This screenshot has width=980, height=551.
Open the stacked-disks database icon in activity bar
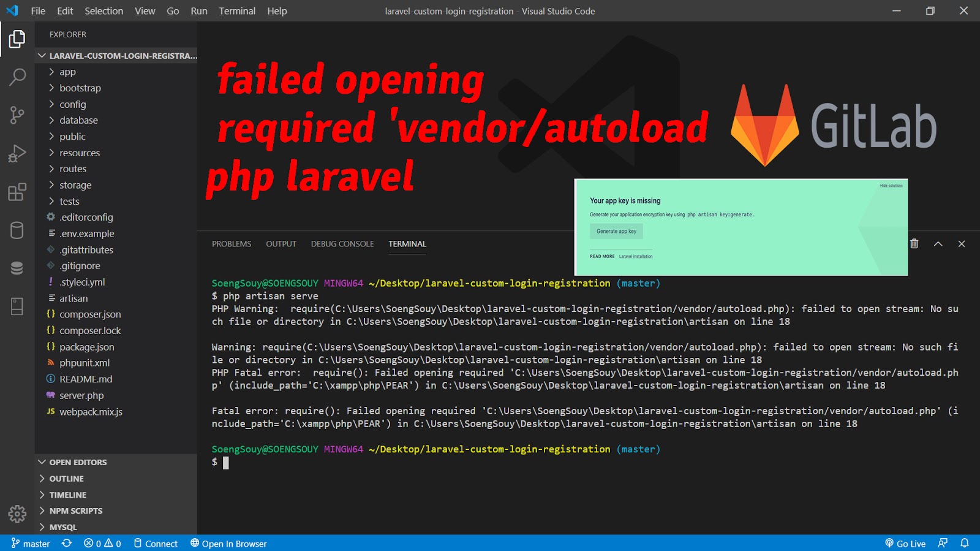[17, 268]
